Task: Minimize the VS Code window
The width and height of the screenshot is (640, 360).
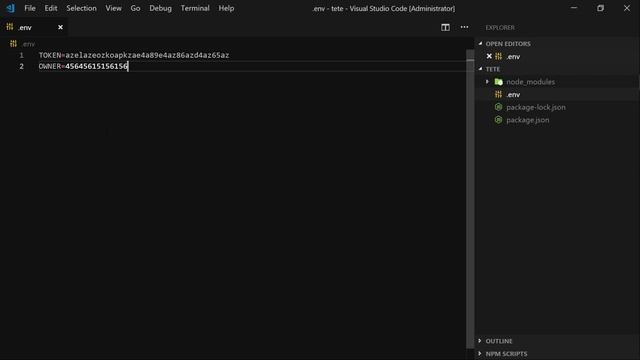Action: (x=574, y=8)
